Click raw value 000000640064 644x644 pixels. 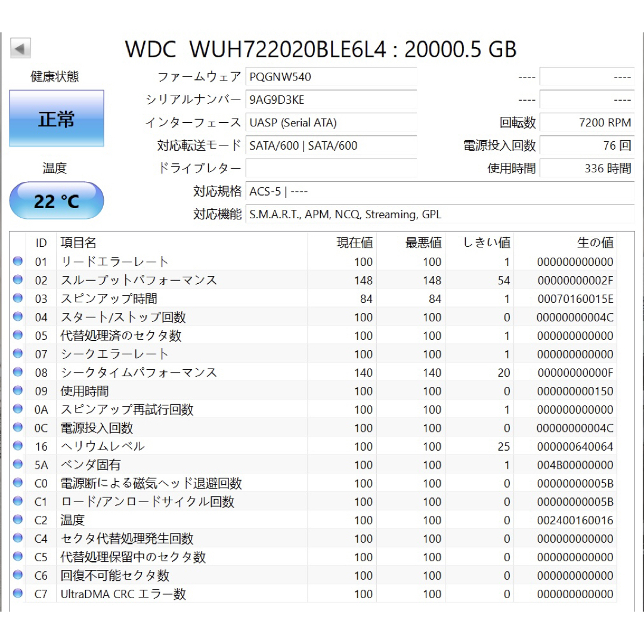[575, 447]
